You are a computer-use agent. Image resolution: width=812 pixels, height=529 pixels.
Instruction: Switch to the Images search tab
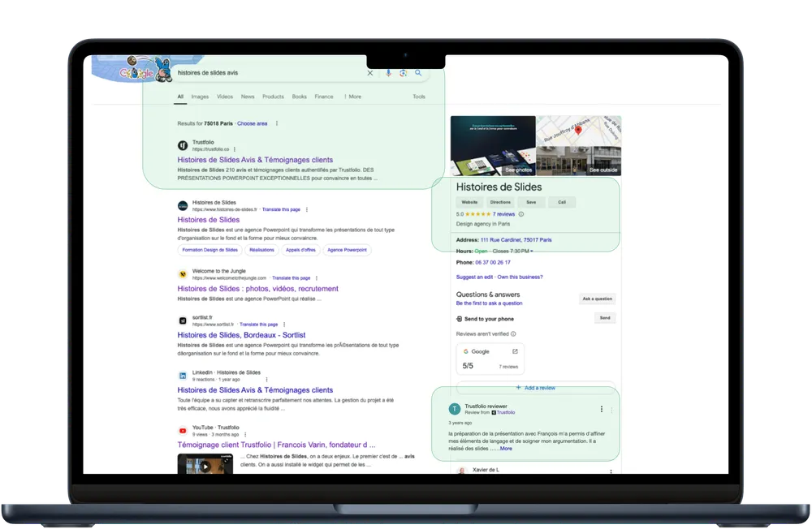200,97
